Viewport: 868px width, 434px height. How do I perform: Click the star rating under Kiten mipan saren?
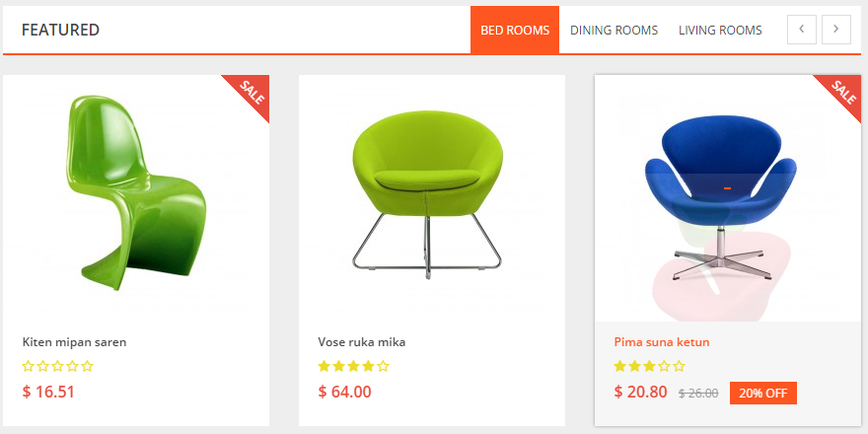57,366
